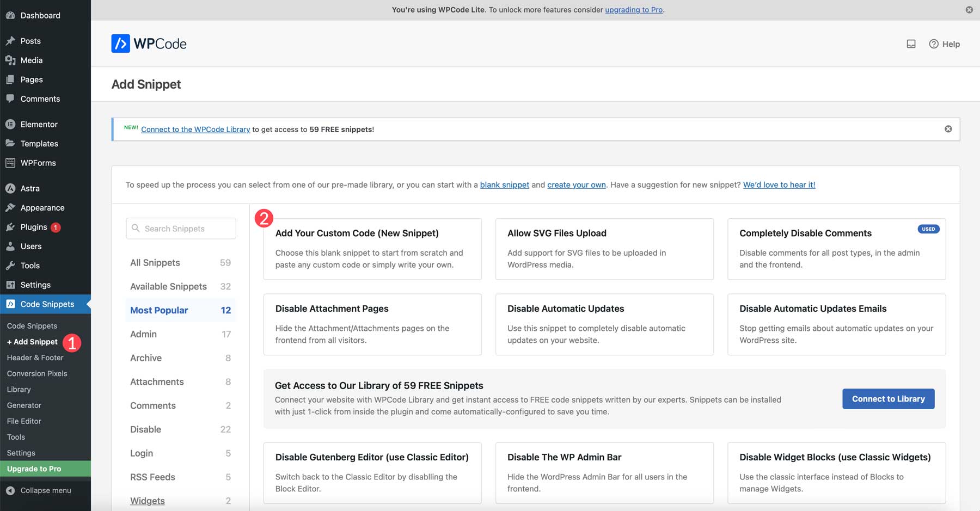Click the inbox icon beside Help
The width and height of the screenshot is (980, 511).
911,44
